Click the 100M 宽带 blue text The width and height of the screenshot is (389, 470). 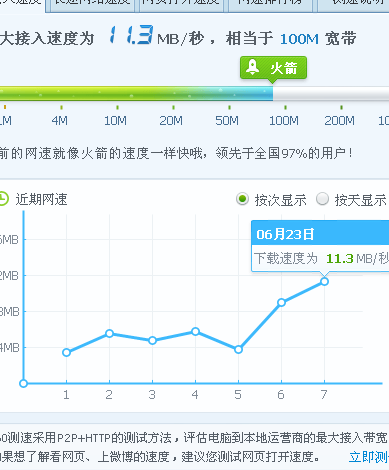pyautogui.click(x=318, y=39)
